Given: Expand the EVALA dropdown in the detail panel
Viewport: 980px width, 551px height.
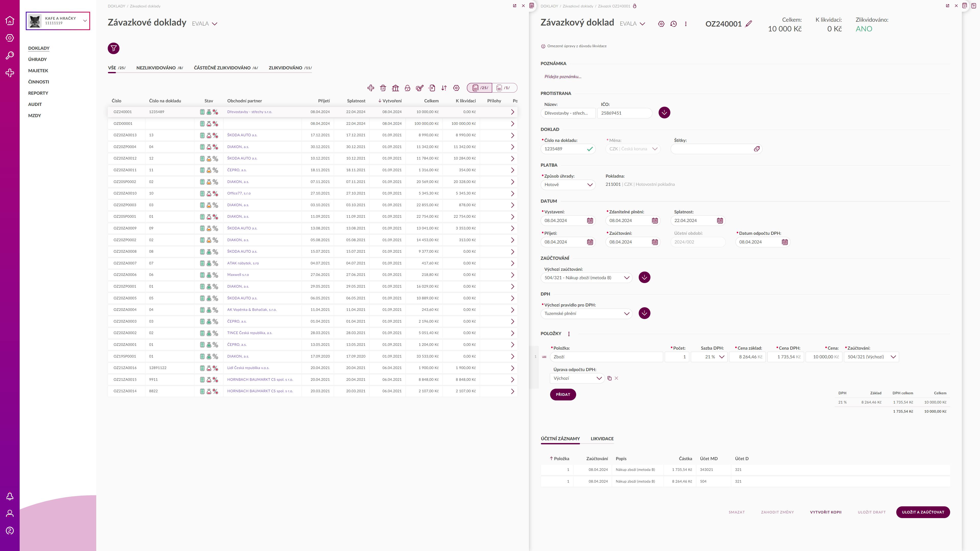Looking at the screenshot, I should point(632,23).
